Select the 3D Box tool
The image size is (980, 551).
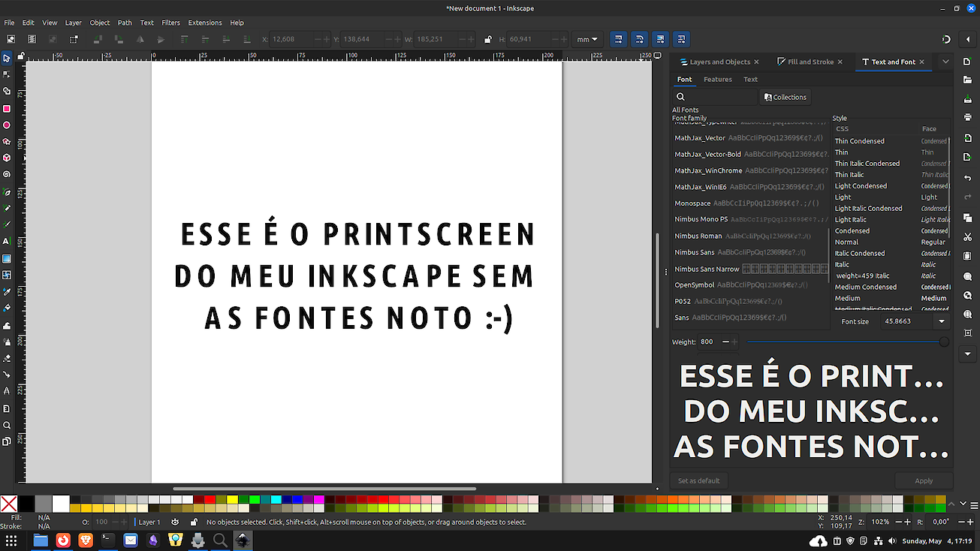point(7,158)
